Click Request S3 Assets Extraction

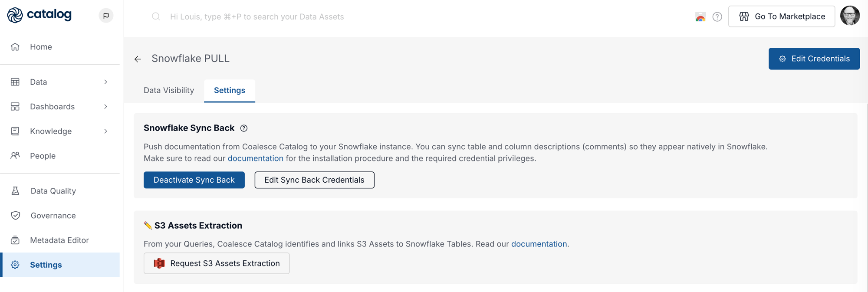coord(217,263)
